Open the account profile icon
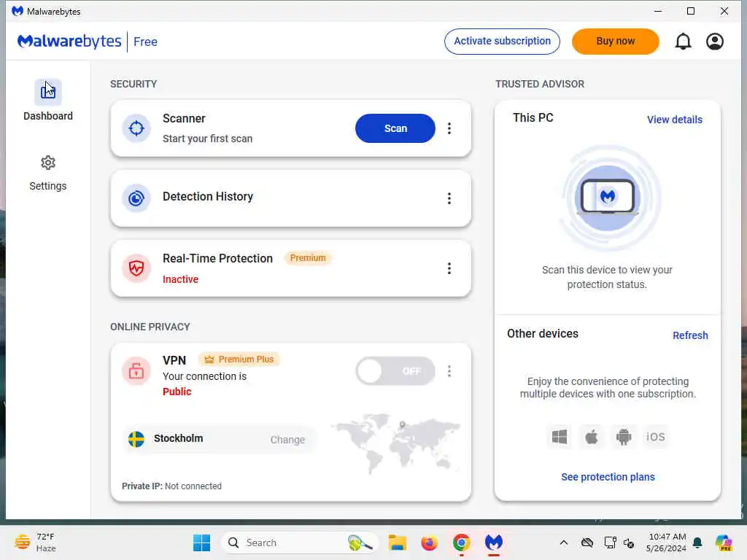This screenshot has width=747, height=560. (715, 42)
